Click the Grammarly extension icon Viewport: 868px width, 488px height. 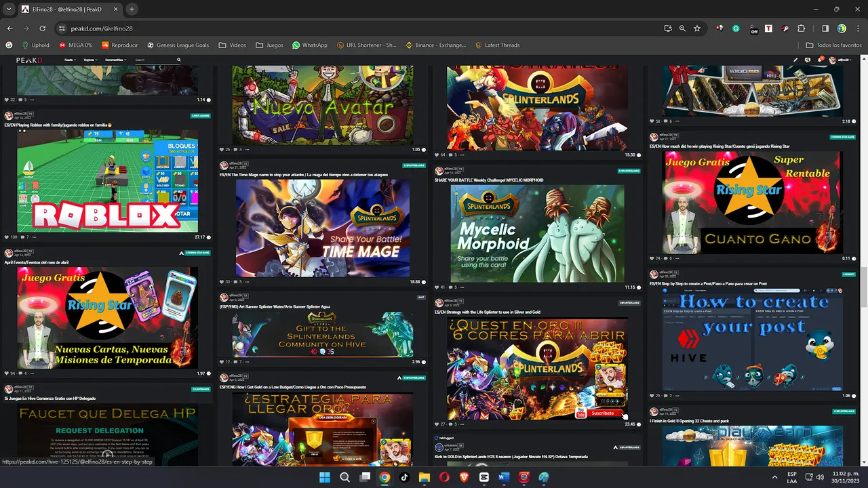(x=736, y=28)
